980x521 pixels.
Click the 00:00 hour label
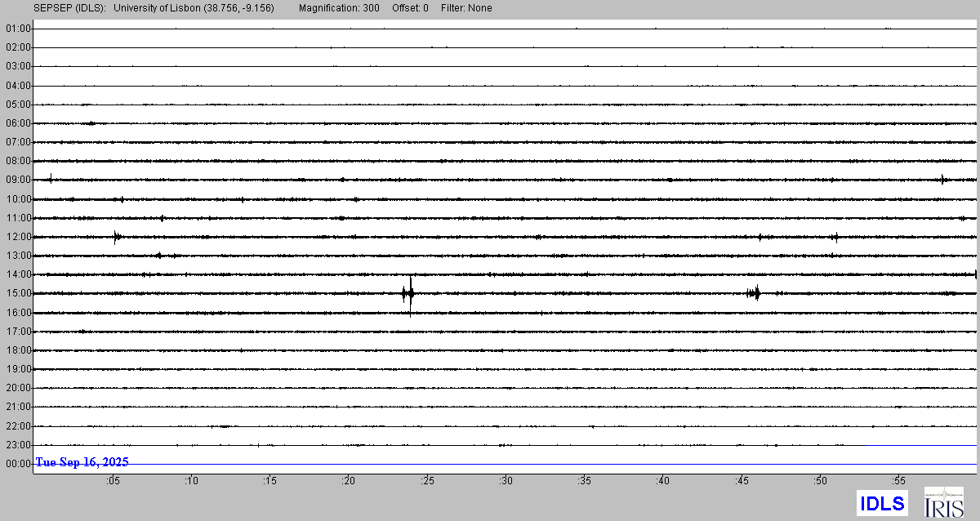coord(17,464)
